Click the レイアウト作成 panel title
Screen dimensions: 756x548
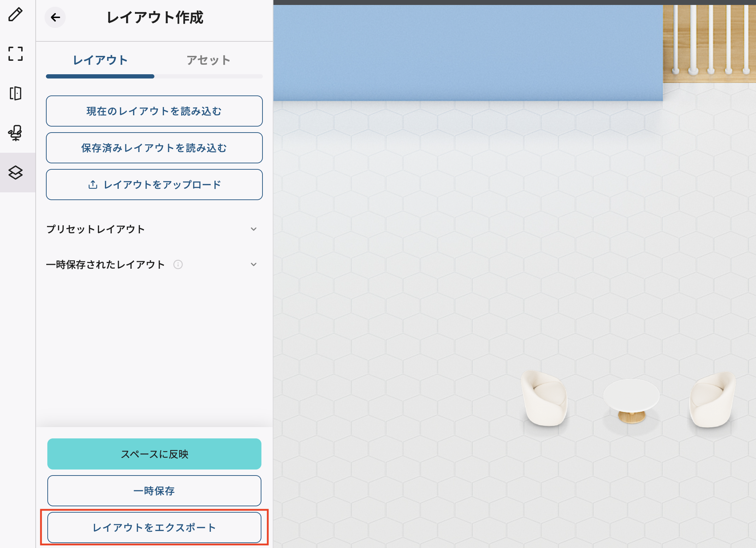point(155,17)
